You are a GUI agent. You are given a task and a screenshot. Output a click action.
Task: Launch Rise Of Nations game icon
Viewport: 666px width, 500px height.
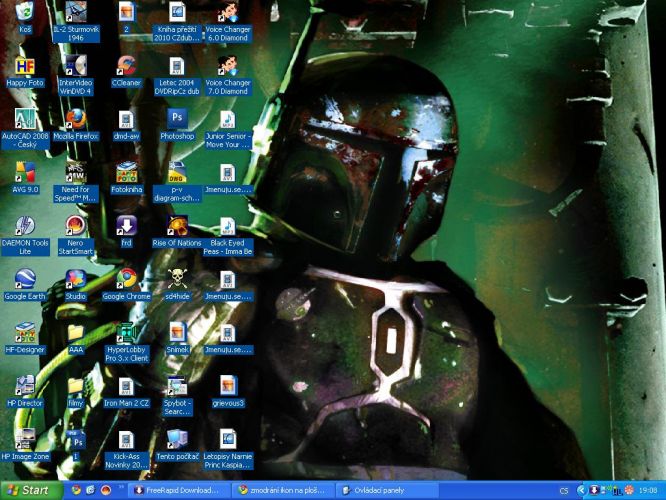(x=177, y=232)
